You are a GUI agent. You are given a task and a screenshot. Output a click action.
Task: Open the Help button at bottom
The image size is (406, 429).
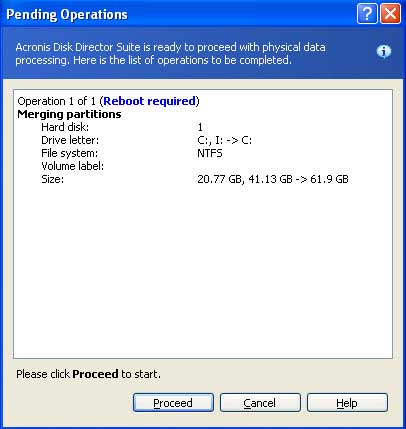point(347,403)
